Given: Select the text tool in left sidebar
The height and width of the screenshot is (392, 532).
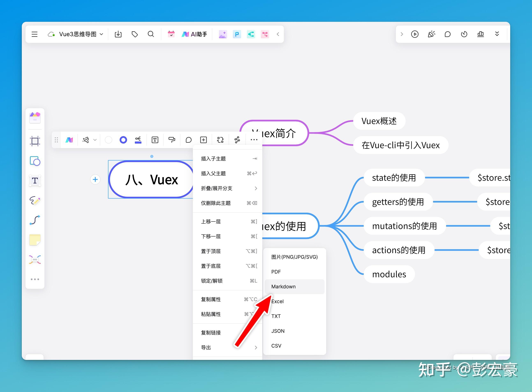Looking at the screenshot, I should (35, 181).
